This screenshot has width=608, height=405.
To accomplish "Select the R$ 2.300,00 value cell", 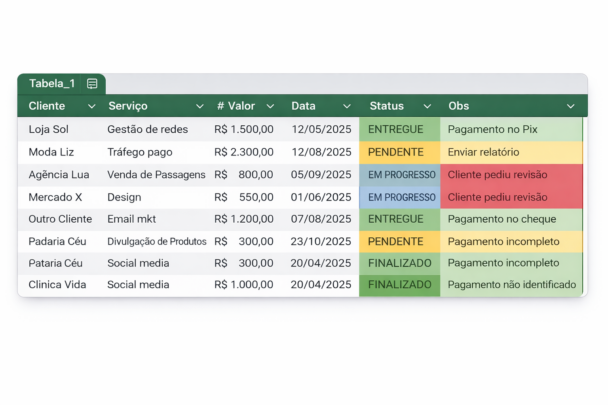I will pyautogui.click(x=244, y=152).
